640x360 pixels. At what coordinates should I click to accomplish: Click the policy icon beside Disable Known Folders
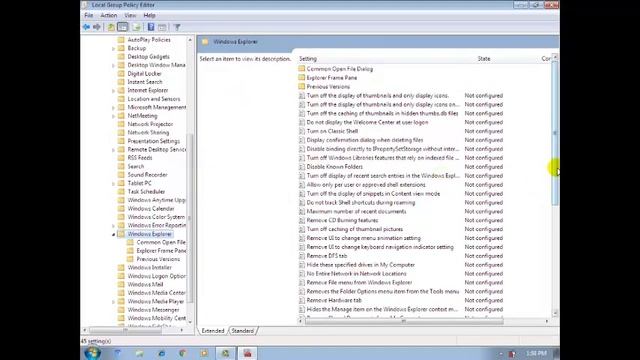click(302, 167)
